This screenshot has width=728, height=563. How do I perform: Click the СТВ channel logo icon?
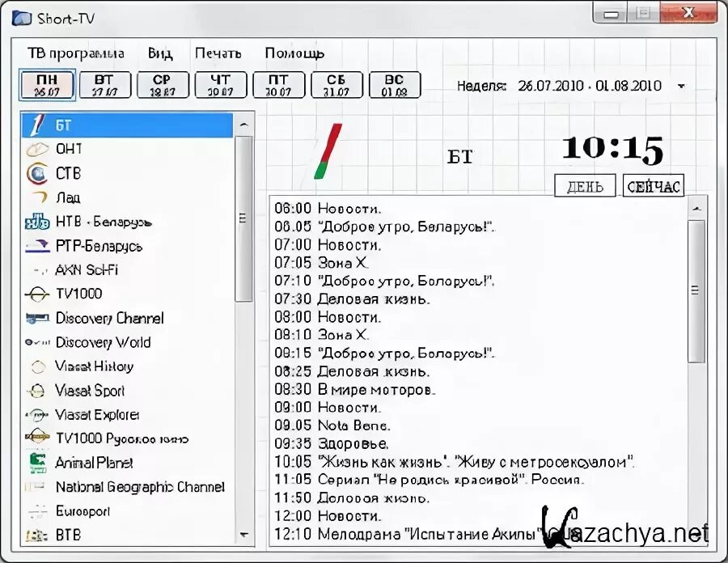click(37, 174)
